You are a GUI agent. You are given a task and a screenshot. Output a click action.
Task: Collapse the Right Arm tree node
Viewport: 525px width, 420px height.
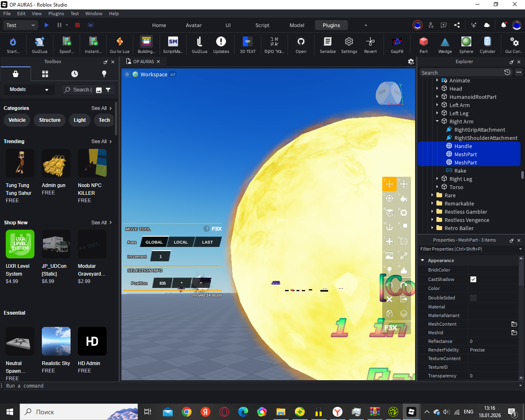pyautogui.click(x=438, y=121)
